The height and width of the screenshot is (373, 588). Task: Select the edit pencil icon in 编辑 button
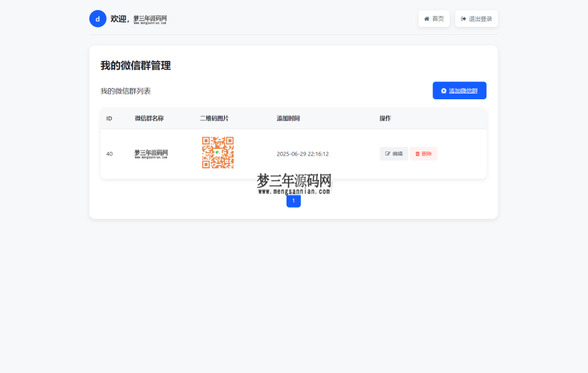click(387, 153)
